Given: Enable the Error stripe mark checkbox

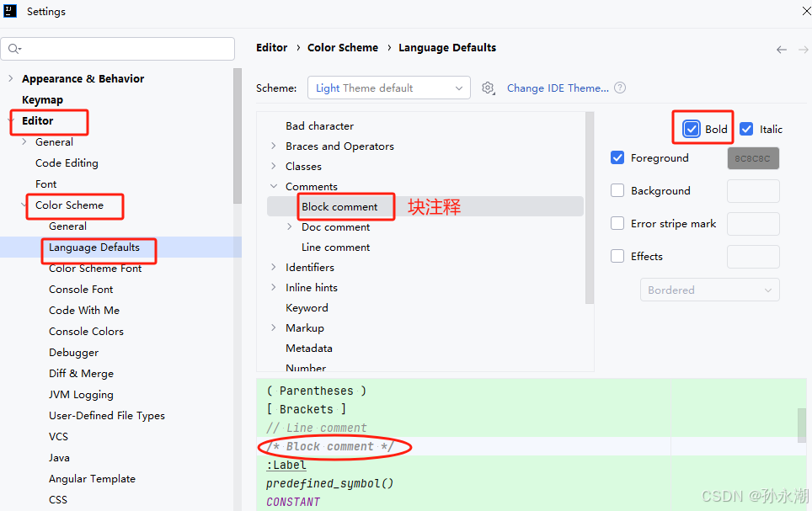Looking at the screenshot, I should tap(617, 223).
